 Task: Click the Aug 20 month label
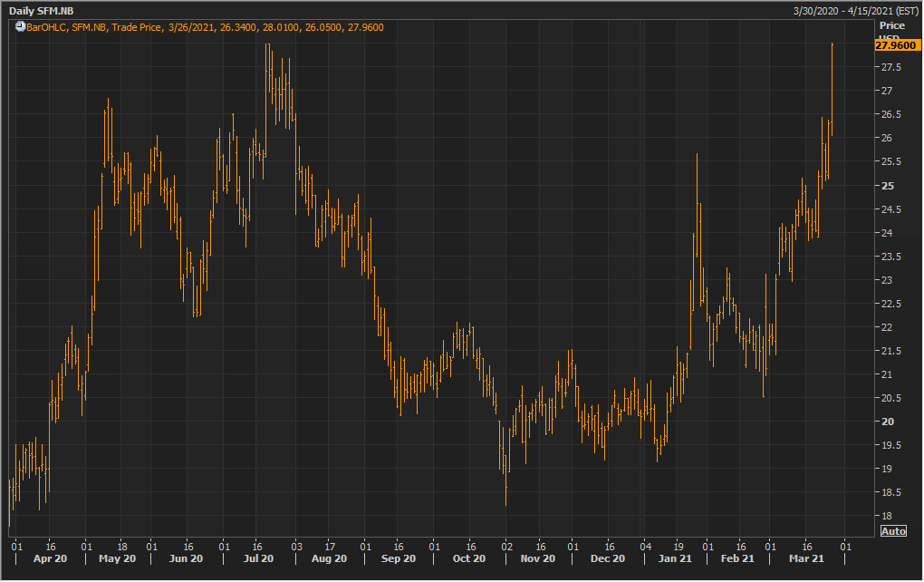[329, 558]
